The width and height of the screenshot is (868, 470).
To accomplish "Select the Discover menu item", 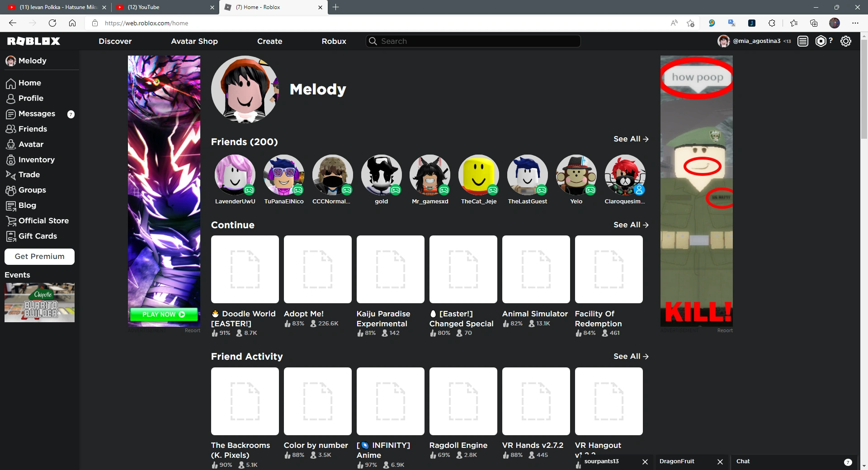I will click(x=115, y=41).
